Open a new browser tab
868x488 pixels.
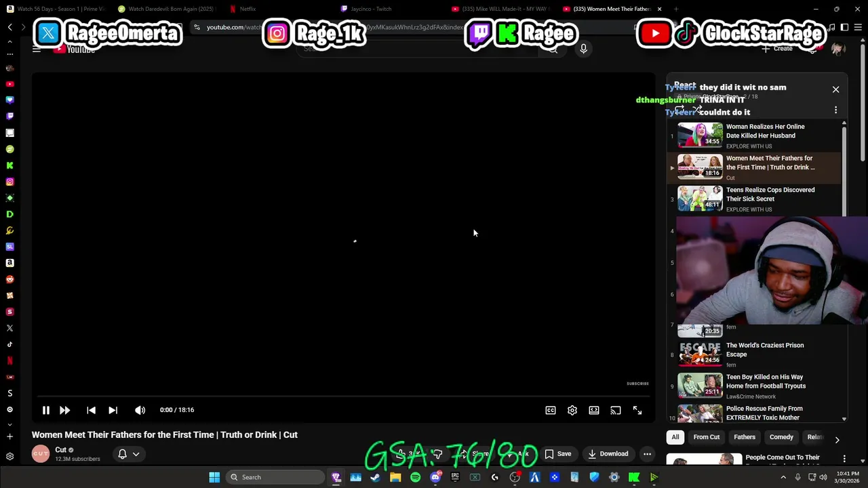676,9
